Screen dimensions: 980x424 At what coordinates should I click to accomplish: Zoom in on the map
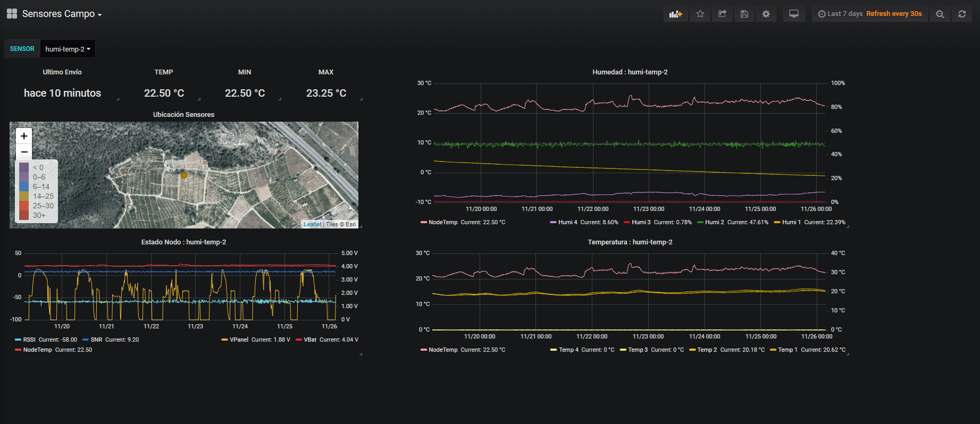point(24,136)
